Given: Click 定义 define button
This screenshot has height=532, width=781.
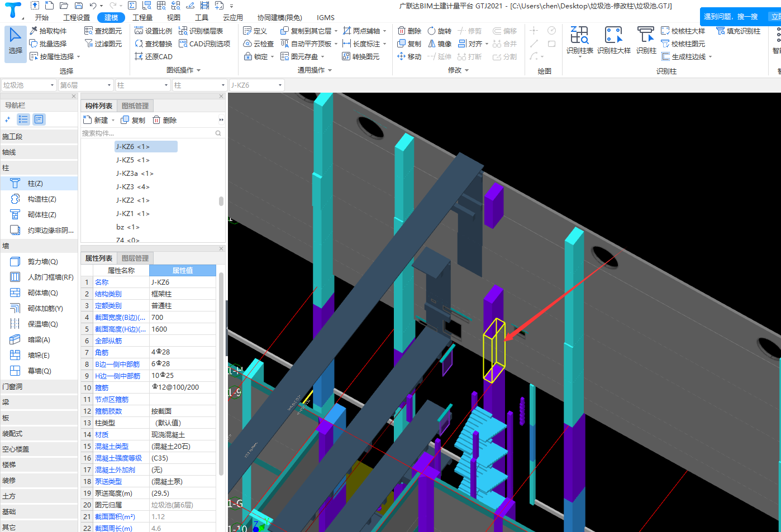Looking at the screenshot, I should pyautogui.click(x=255, y=31).
